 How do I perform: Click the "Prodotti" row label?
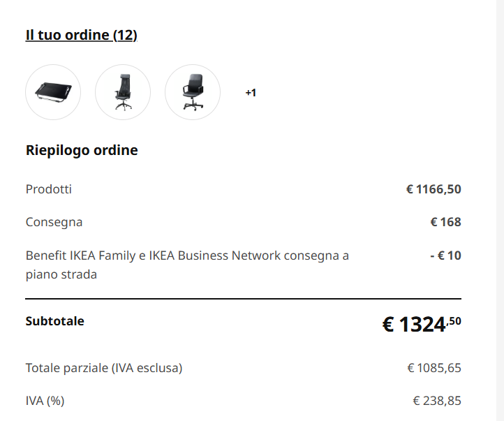tap(49, 189)
